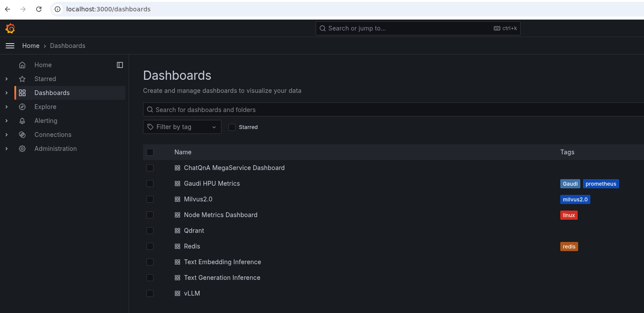Reload the page with the refresh icon
This screenshot has height=313, width=644.
pyautogui.click(x=39, y=9)
